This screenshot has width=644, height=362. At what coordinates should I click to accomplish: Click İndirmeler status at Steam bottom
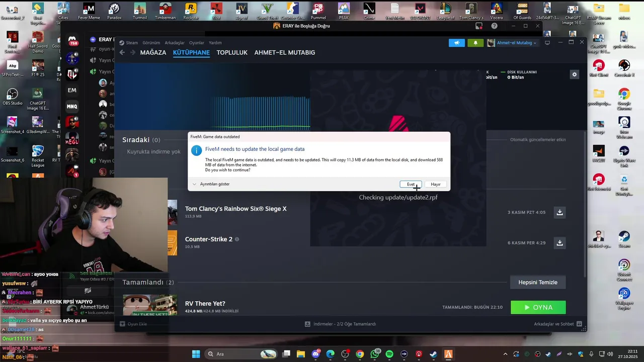[340, 324]
